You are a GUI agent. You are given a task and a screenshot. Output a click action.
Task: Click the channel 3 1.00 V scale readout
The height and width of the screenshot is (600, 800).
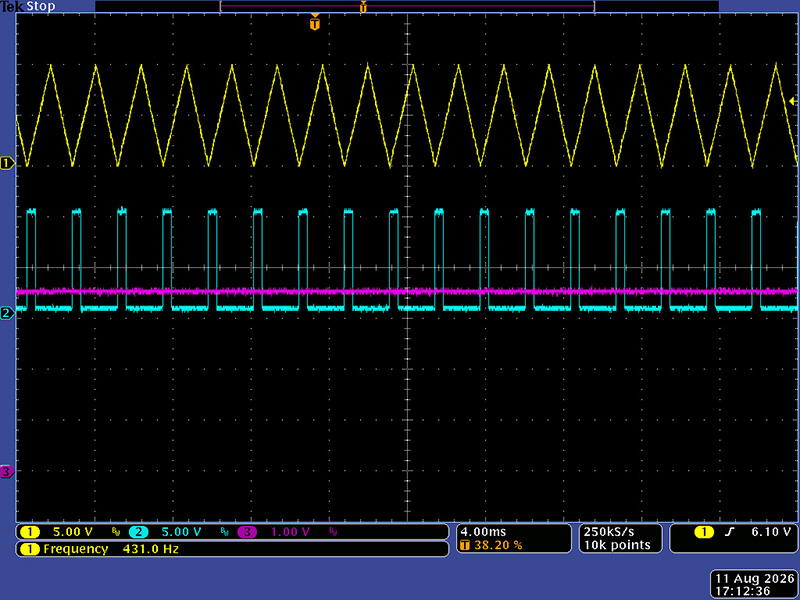click(x=290, y=532)
